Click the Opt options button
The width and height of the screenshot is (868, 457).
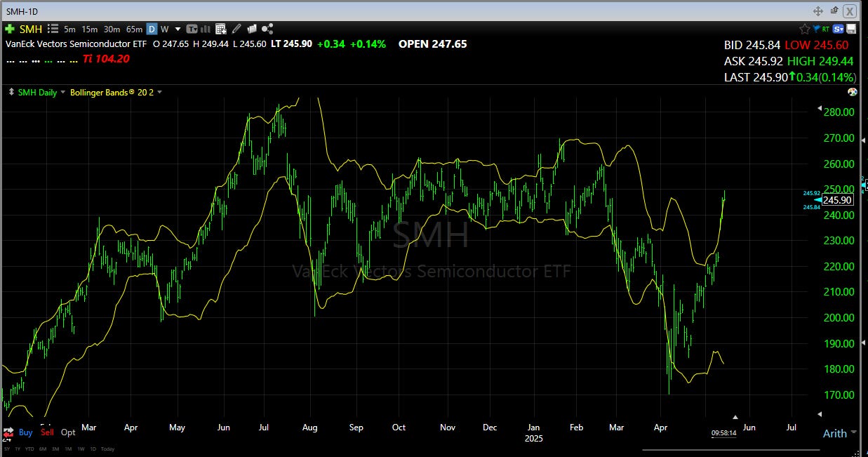[x=68, y=432]
